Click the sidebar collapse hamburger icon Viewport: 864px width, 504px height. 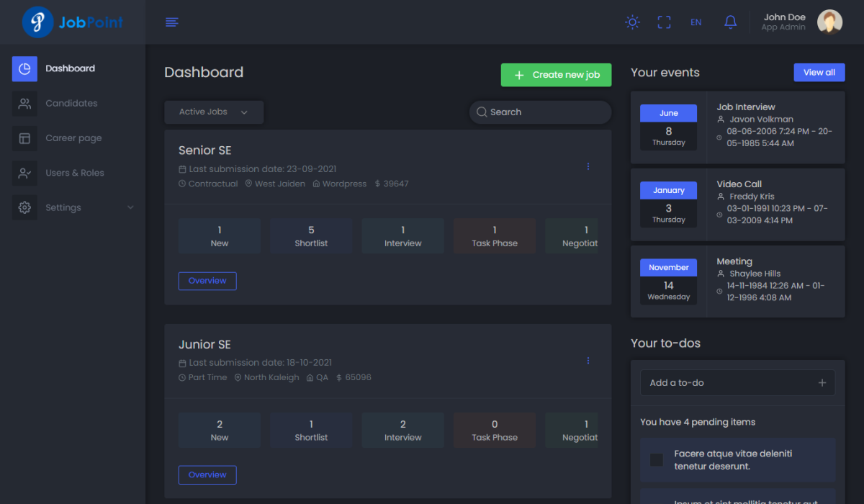(x=172, y=22)
